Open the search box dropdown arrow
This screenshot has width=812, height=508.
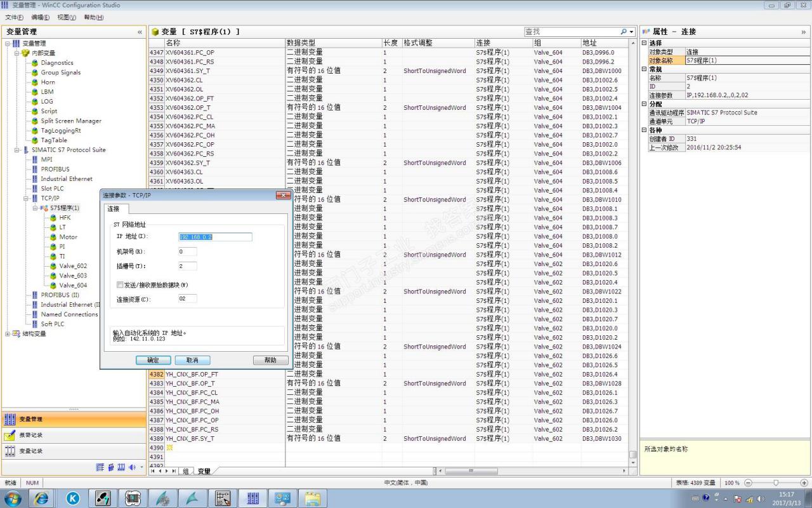pos(630,32)
